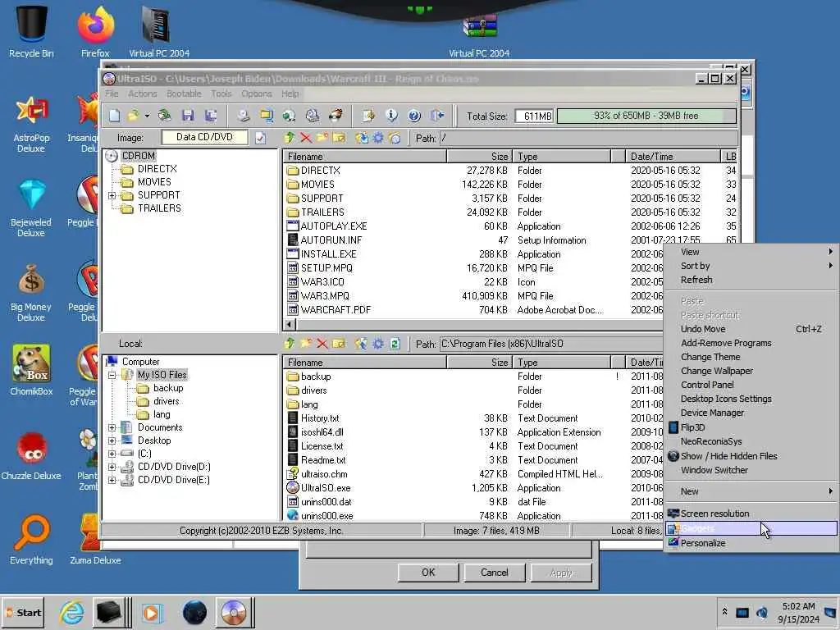The width and height of the screenshot is (840, 630).
Task: Open the Everything desktop icon
Action: [32, 540]
